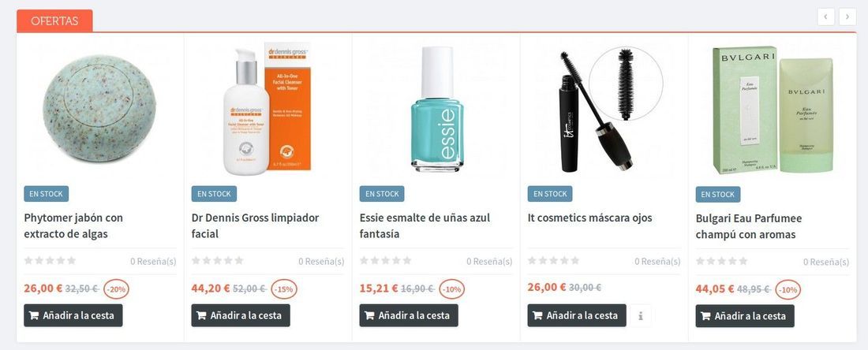Click the -15% discount badge on Dr Dennis Gross
This screenshot has width=868, height=350.
(284, 289)
